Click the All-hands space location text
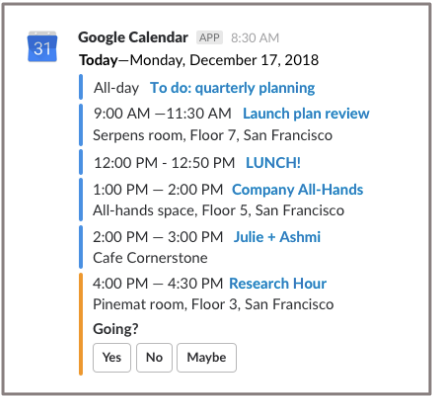 tap(219, 210)
